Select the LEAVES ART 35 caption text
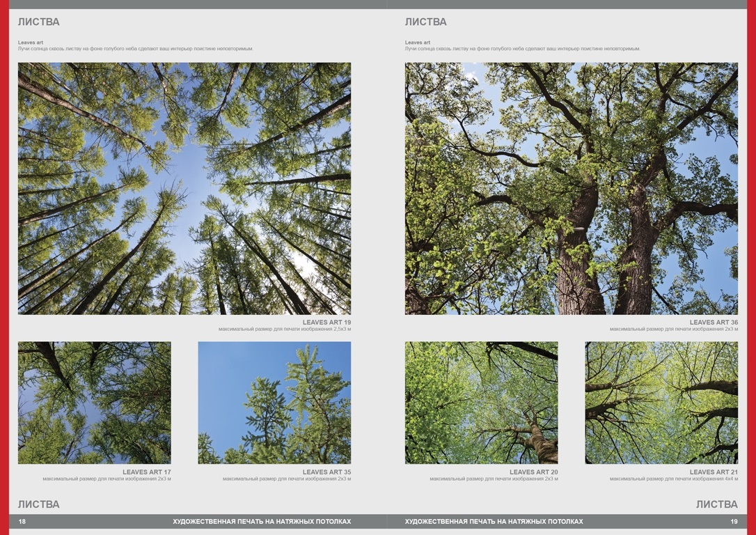 [x=326, y=472]
